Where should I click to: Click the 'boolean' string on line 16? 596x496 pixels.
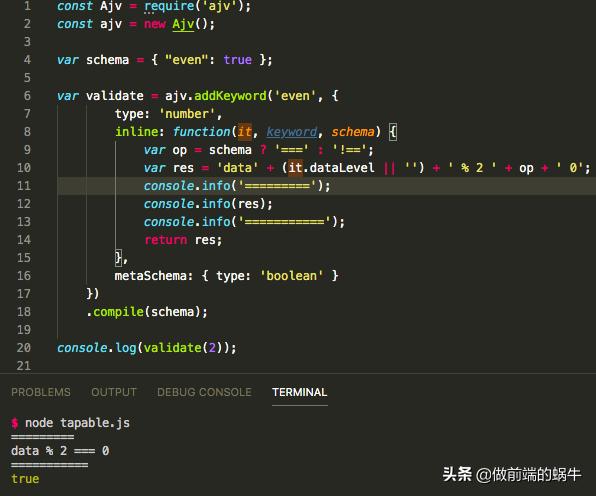(x=292, y=276)
